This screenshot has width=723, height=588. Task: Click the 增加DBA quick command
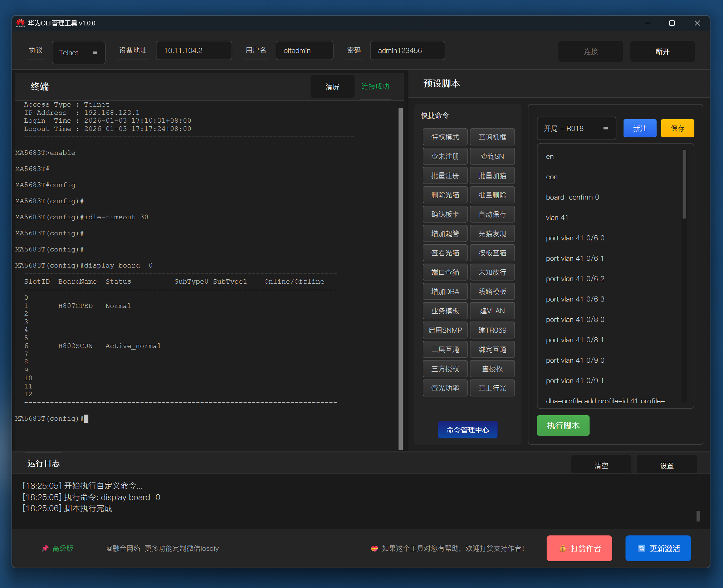coord(445,291)
